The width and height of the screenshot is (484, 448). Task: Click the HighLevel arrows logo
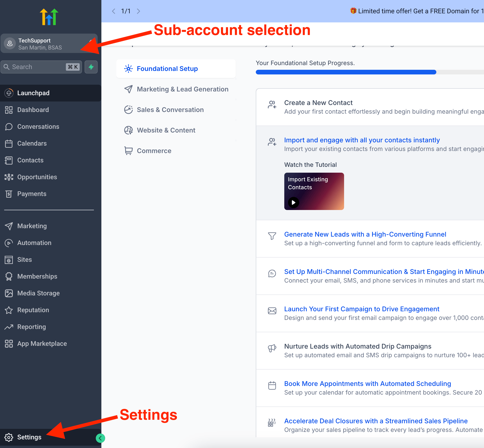click(49, 17)
